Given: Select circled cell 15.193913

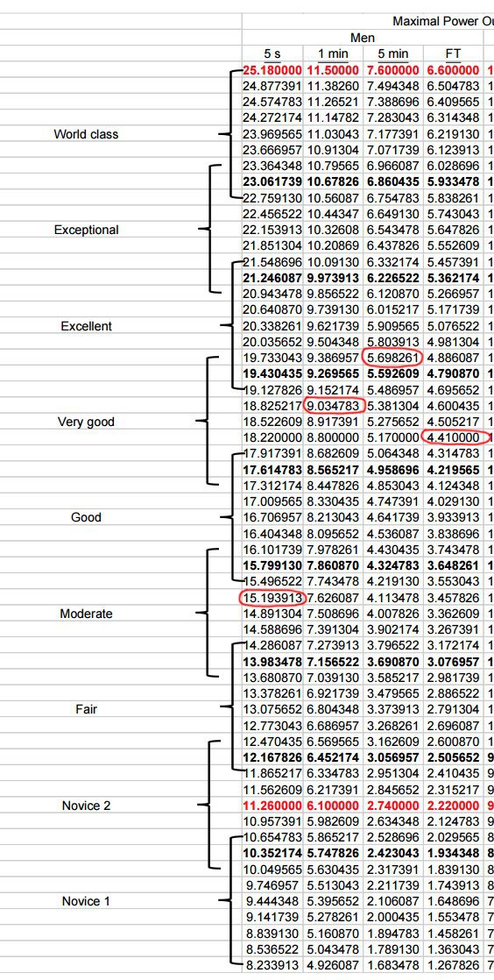Looking at the screenshot, I should (x=272, y=598).
